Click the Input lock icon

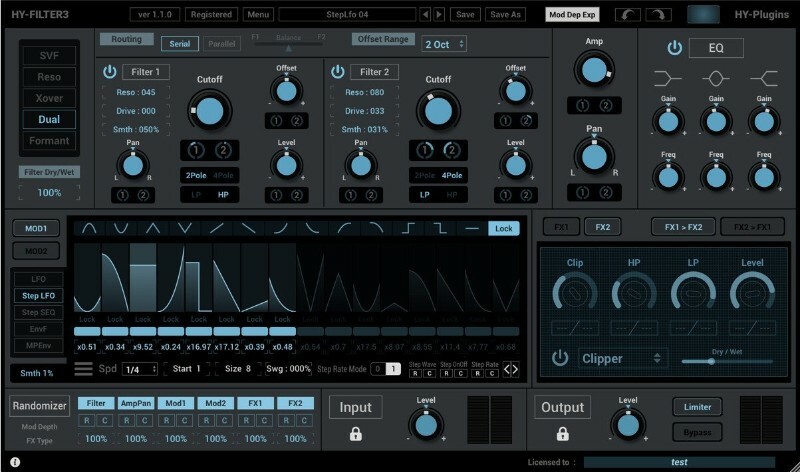(355, 433)
